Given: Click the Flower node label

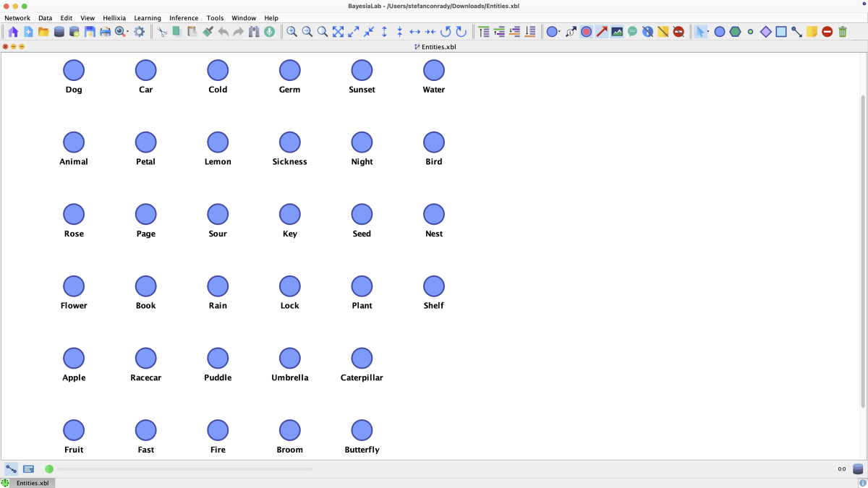Looking at the screenshot, I should (74, 306).
